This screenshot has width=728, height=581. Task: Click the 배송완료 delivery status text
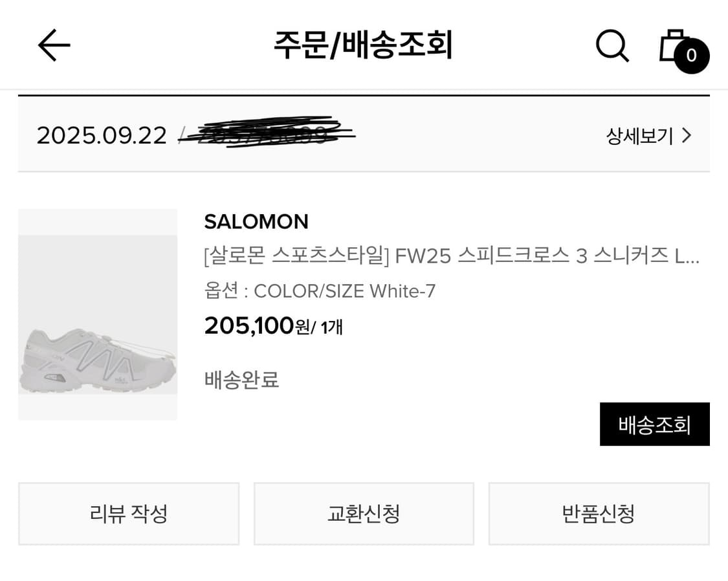tap(241, 380)
